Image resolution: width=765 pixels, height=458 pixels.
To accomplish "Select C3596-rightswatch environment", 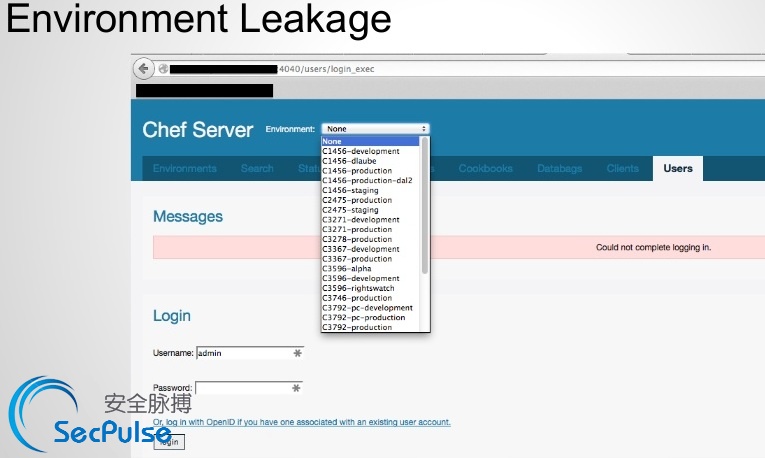I will coord(370,288).
